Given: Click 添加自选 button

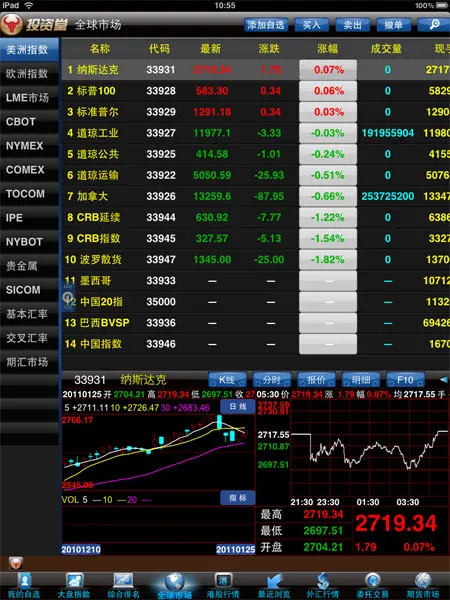Looking at the screenshot, I should [x=266, y=25].
